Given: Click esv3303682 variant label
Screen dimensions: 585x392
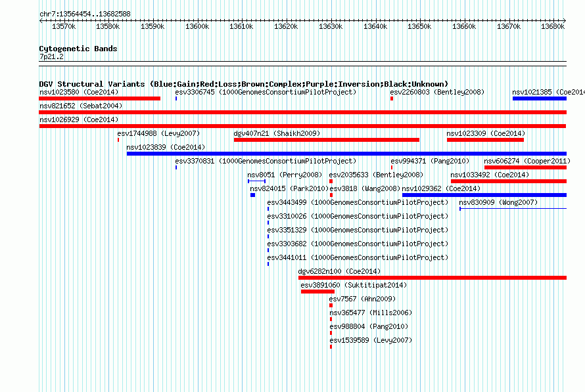Looking at the screenshot, I should pyautogui.click(x=358, y=244).
